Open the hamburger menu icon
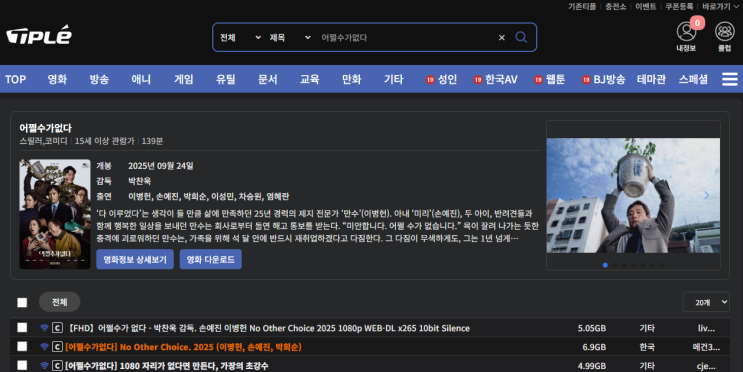The height and width of the screenshot is (372, 743). click(730, 79)
